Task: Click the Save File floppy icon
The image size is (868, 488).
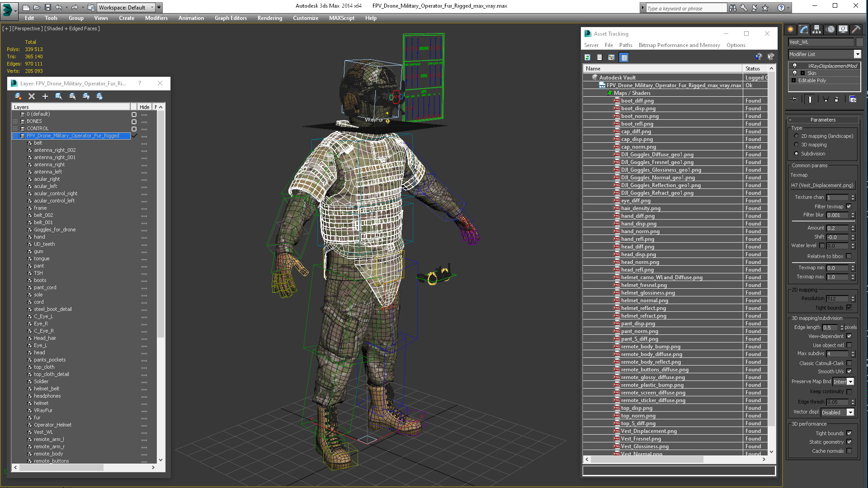Action: point(47,7)
